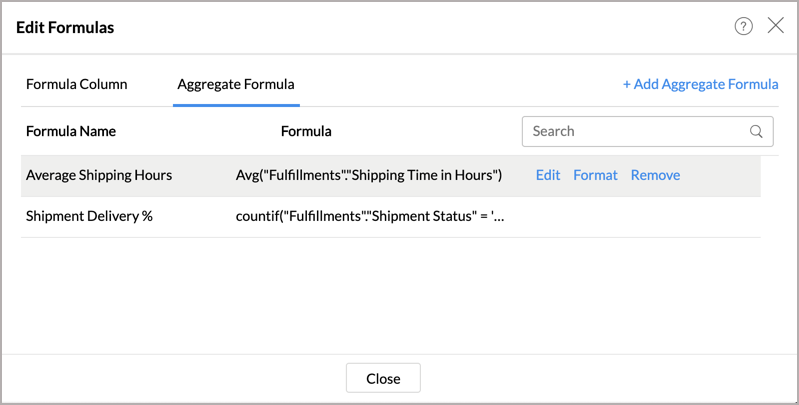The width and height of the screenshot is (799, 405).
Task: Switch to the Formula Column tab
Action: pyautogui.click(x=77, y=84)
